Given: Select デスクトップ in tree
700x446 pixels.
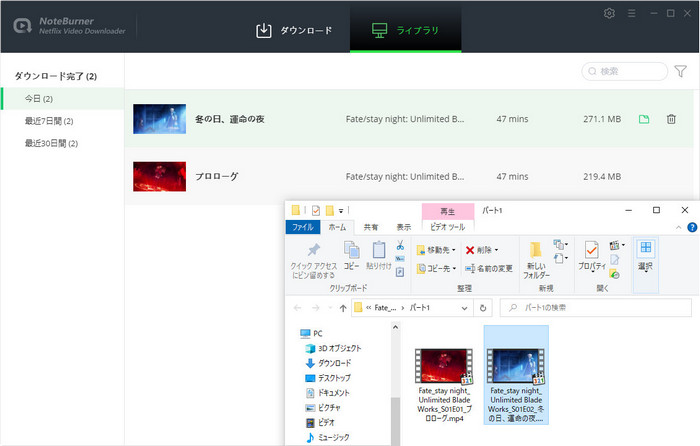Looking at the screenshot, I should [x=328, y=378].
